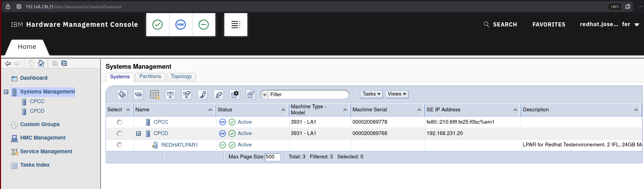Switch to the Topology tab
644x189 pixels.
point(181,77)
